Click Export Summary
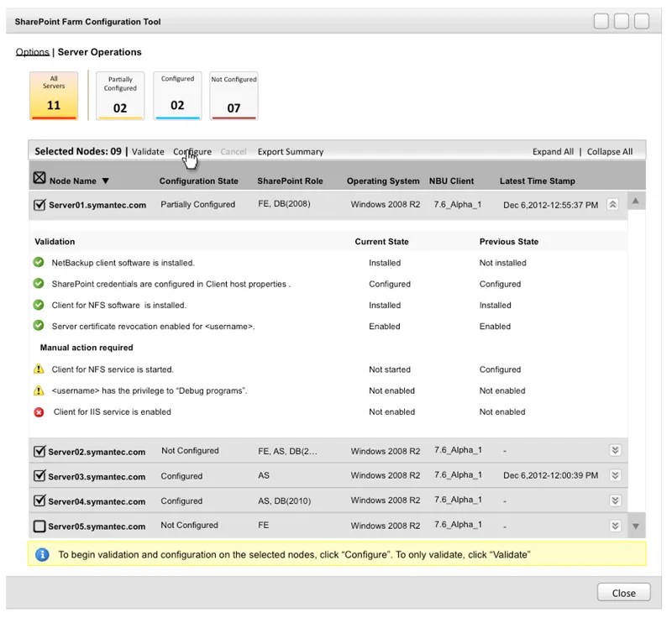 point(291,152)
